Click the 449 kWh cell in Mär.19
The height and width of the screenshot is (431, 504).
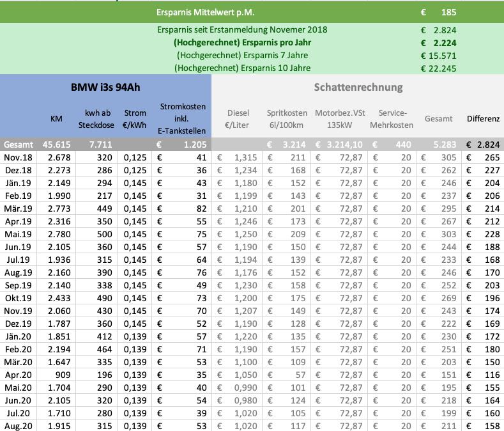tap(105, 208)
